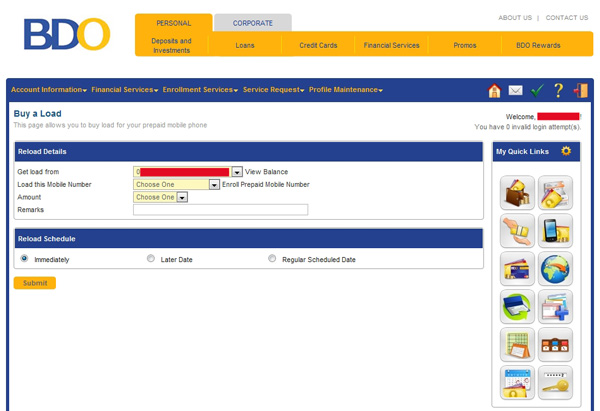Image resolution: width=600 pixels, height=411 pixels.
Task: Click the View Balance link
Action: click(x=266, y=172)
